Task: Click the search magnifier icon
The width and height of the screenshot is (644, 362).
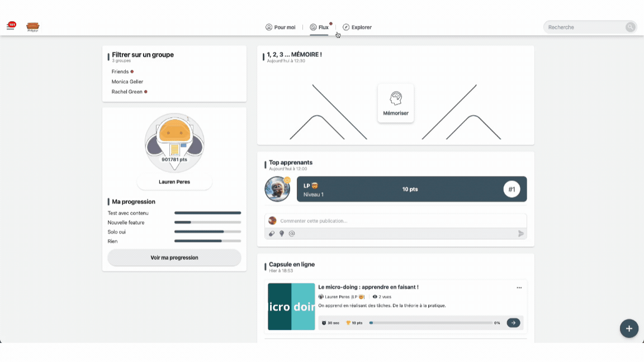Action: 630,27
